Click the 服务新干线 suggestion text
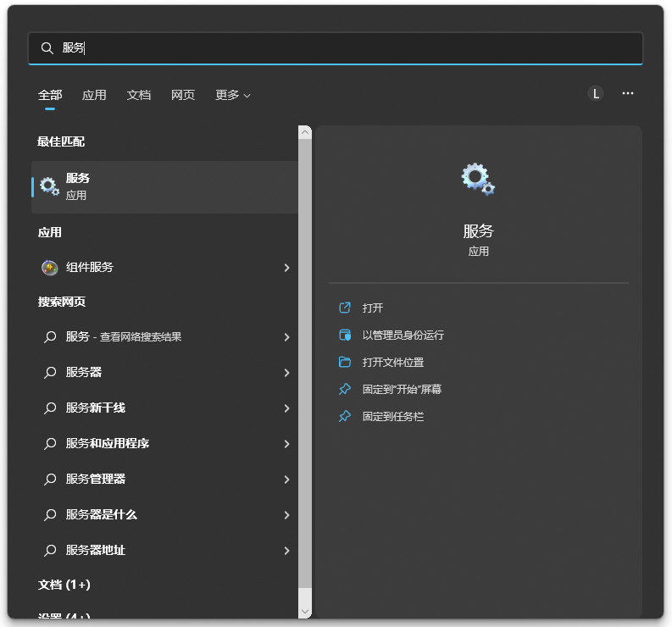672x627 pixels. pos(95,408)
